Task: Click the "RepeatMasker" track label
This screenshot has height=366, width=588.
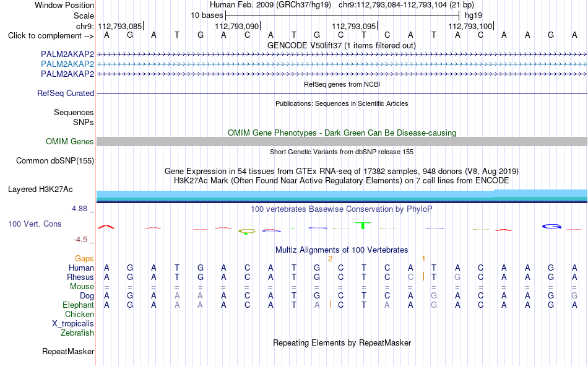Action: 68,352
